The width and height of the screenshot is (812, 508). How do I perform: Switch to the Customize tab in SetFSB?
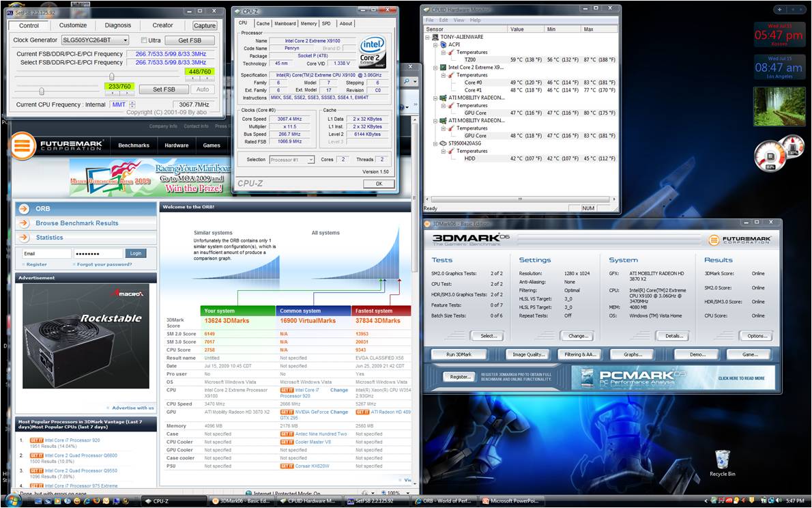(73, 25)
